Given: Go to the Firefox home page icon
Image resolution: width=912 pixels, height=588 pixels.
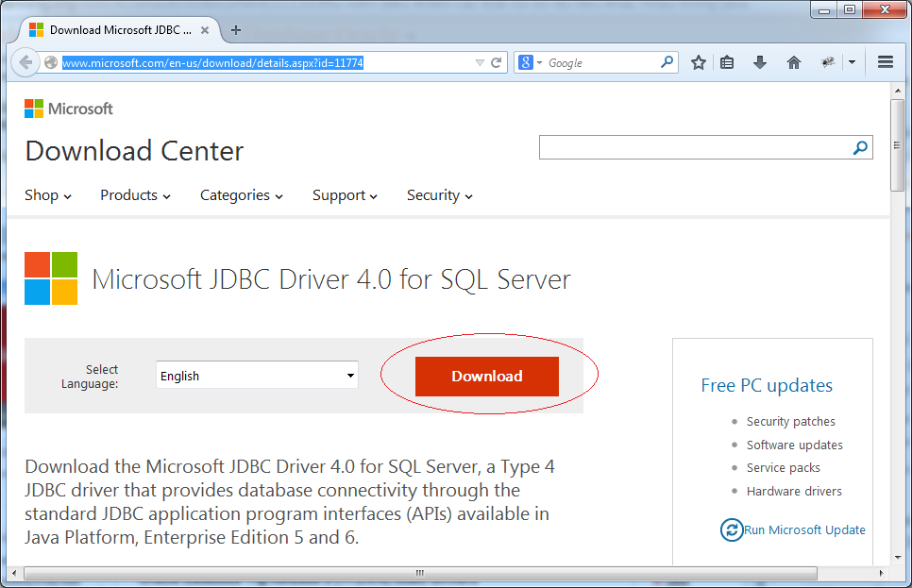Looking at the screenshot, I should (x=793, y=62).
